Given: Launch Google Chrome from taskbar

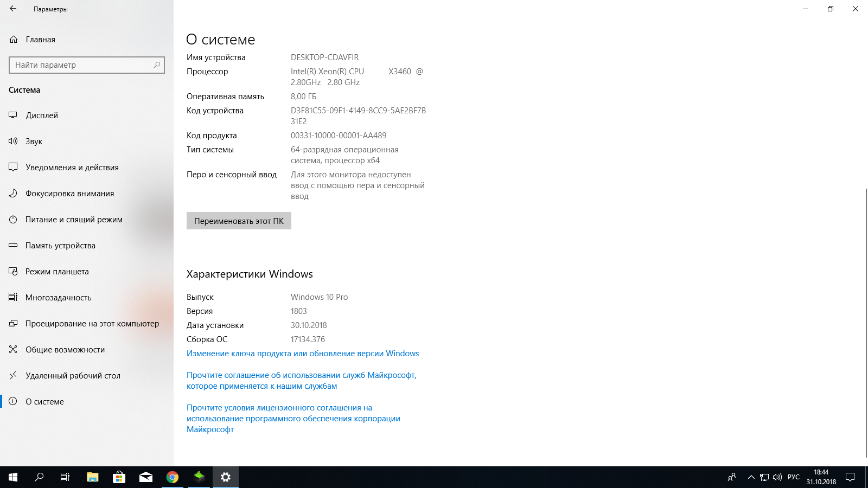Looking at the screenshot, I should click(173, 477).
